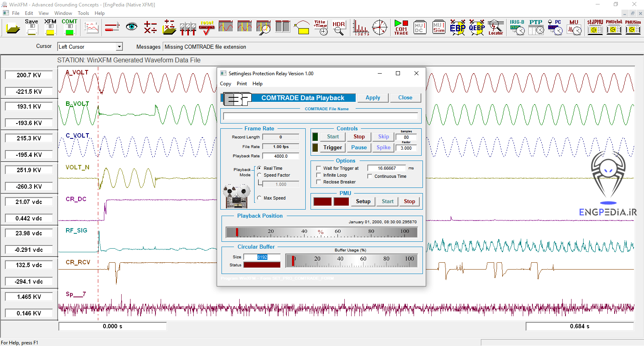Check the Reclose Breaker option
The image size is (644, 346).
click(319, 182)
